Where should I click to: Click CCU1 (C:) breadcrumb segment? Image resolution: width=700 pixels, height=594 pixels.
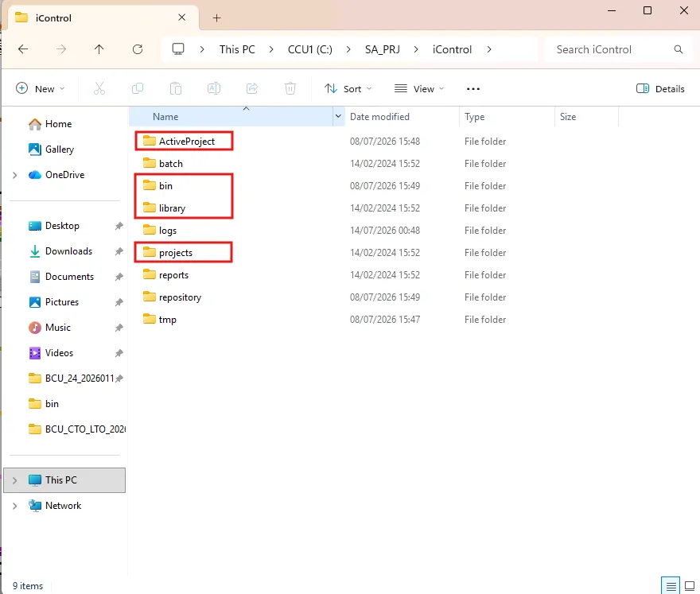click(309, 49)
